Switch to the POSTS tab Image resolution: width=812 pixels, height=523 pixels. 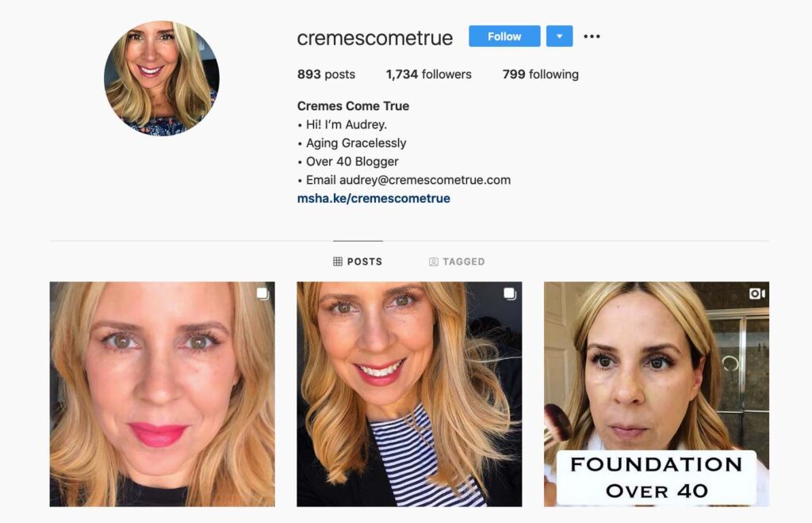[358, 261]
